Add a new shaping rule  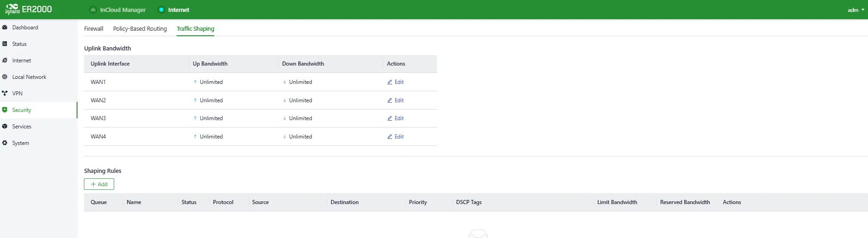coord(99,184)
